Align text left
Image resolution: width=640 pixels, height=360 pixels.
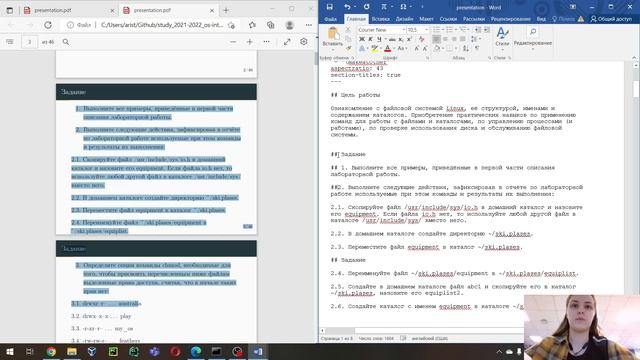click(436, 39)
